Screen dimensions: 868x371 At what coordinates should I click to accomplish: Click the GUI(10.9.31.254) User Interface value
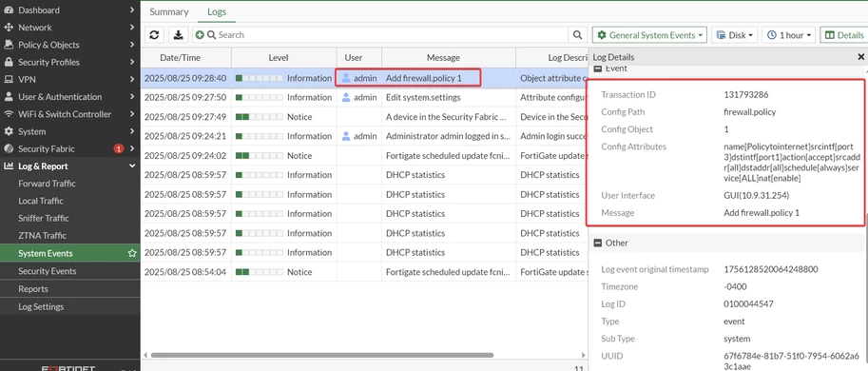coord(756,195)
